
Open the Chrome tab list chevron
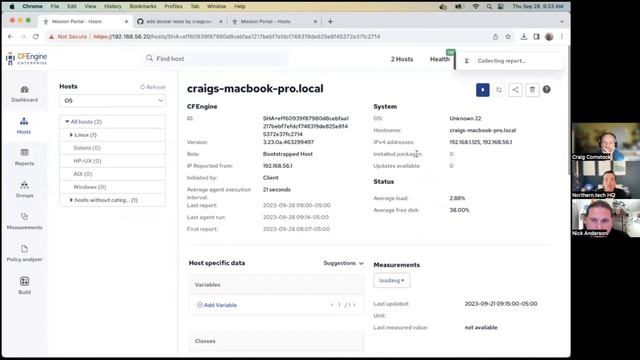pyautogui.click(x=562, y=22)
